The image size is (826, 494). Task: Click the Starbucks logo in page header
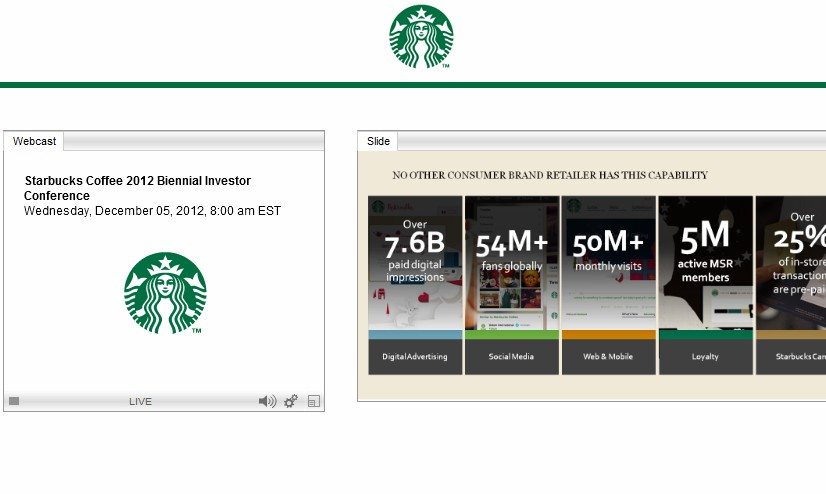[421, 37]
